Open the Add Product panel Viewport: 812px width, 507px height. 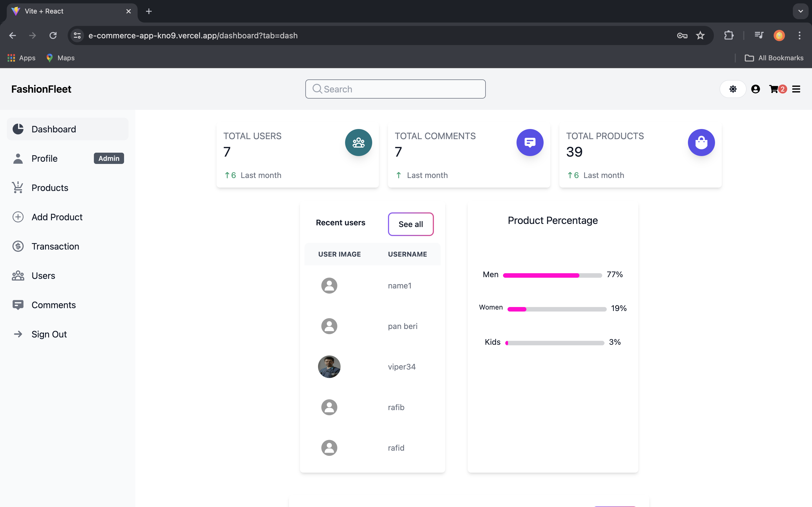click(57, 217)
